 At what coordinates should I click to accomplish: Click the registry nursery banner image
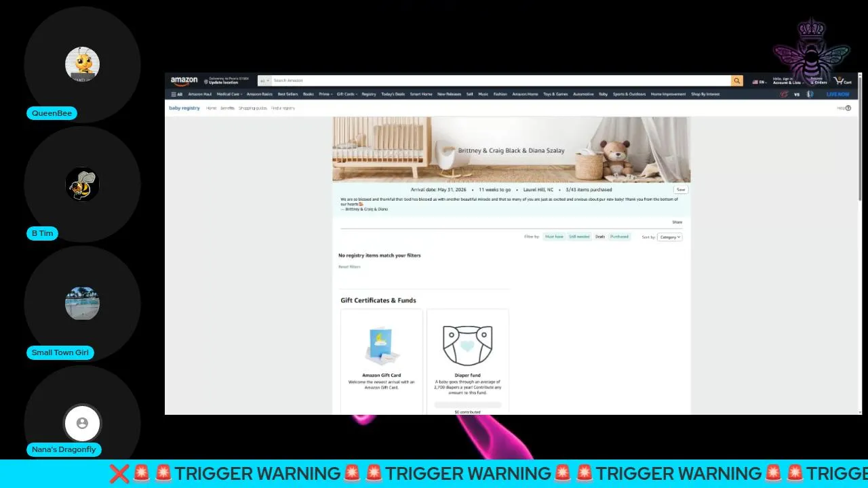[511, 150]
